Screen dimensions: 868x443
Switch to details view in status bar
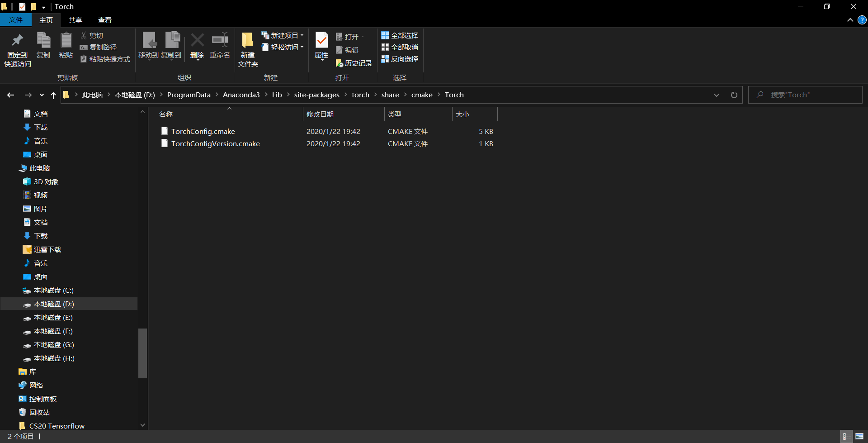coord(844,437)
